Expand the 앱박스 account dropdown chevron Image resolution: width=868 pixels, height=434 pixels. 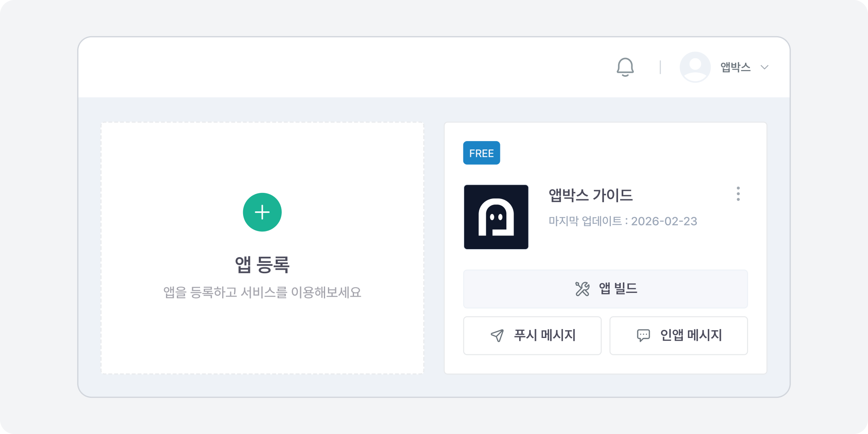764,67
